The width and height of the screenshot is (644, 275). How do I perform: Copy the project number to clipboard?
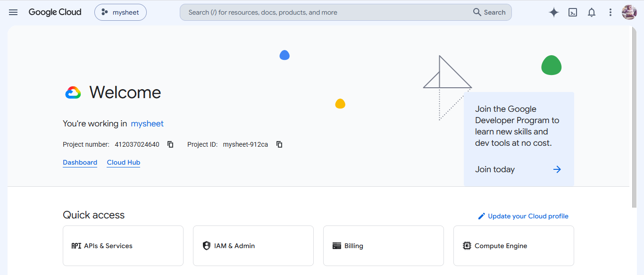[171, 144]
